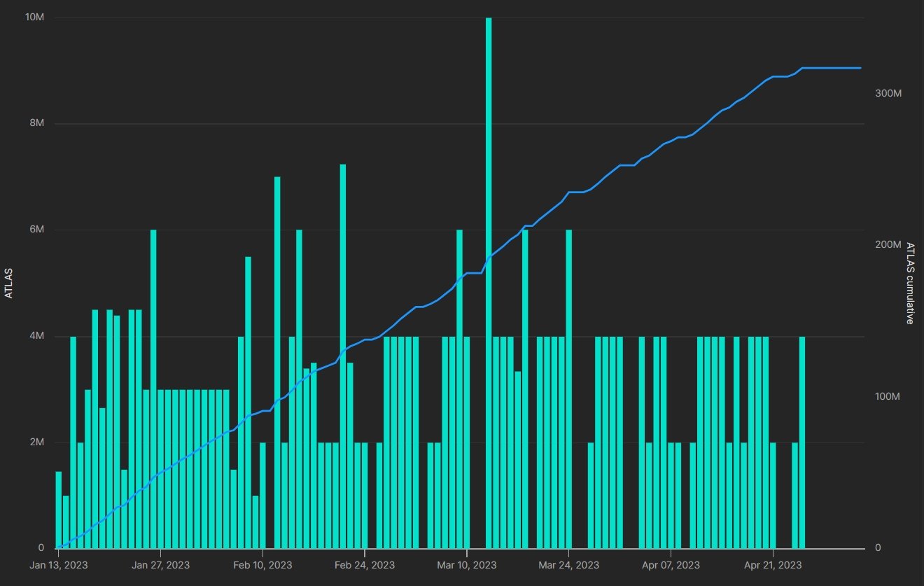Click the '300M' right axis label
The width and height of the screenshot is (924, 586).
point(886,93)
